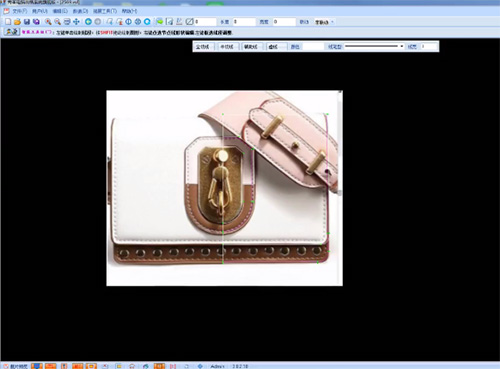Open the 帮助(H) menu
Image resolution: width=500 pixels, height=369 pixels.
(129, 11)
